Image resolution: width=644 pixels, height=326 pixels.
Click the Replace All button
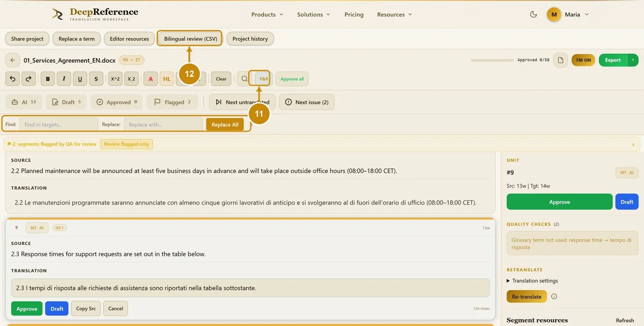pos(225,125)
